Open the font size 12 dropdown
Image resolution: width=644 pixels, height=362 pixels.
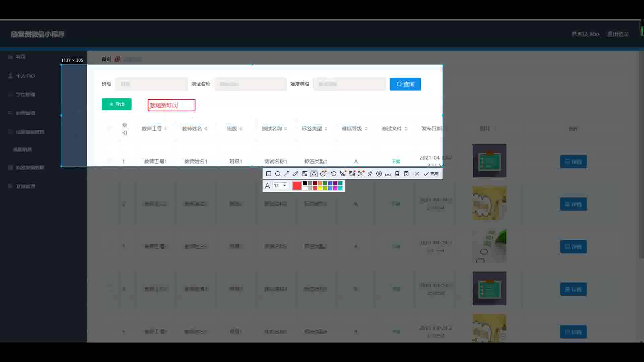pyautogui.click(x=284, y=185)
